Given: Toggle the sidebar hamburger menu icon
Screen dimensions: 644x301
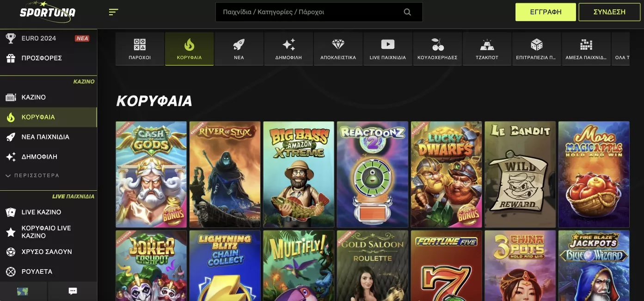Looking at the screenshot, I should click(x=114, y=12).
